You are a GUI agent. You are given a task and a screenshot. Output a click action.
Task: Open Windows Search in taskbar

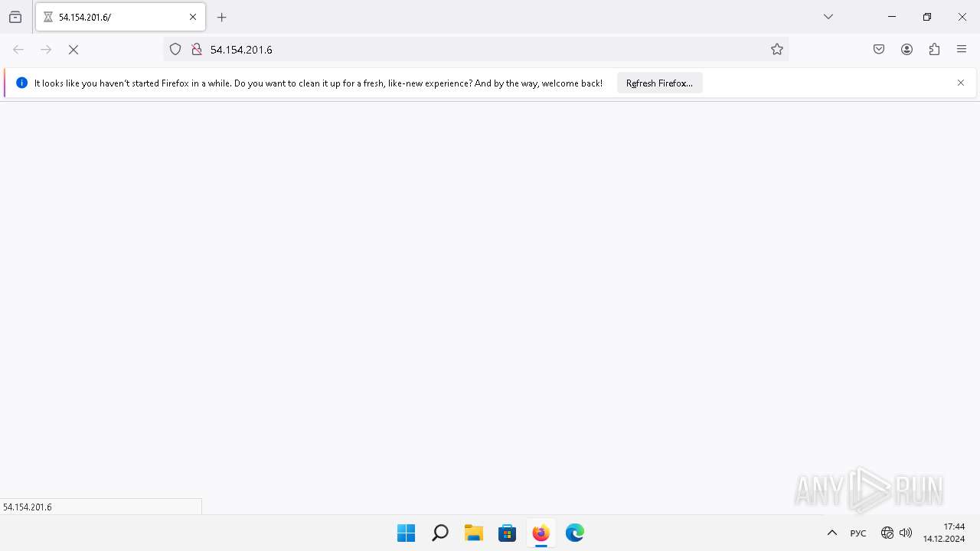(x=439, y=533)
